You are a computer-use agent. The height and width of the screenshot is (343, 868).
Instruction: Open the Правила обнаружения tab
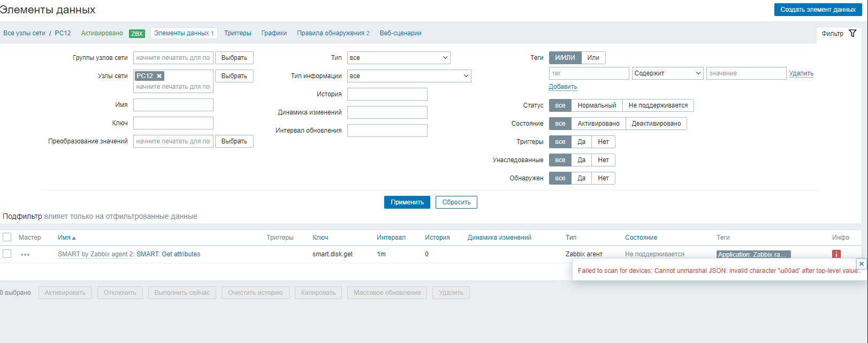333,33
